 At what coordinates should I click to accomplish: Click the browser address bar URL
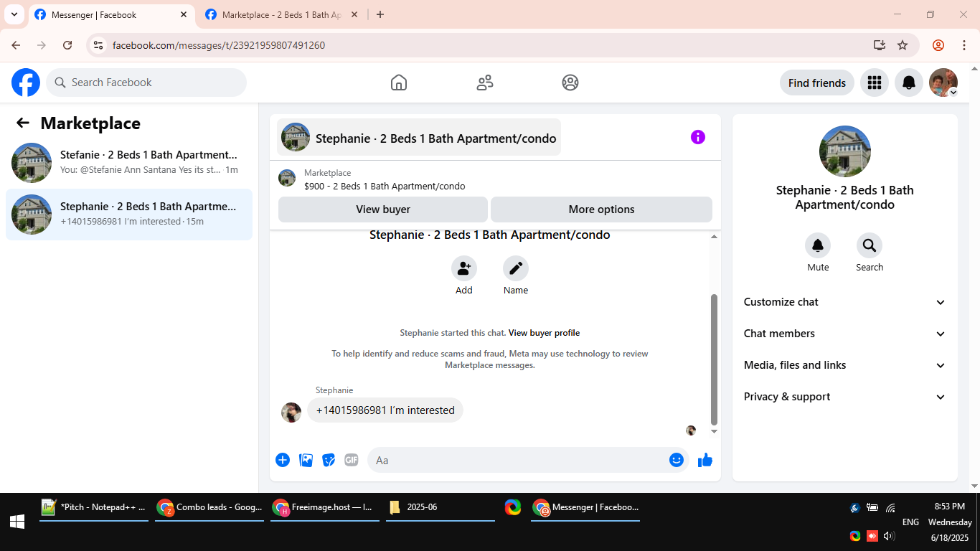pyautogui.click(x=219, y=45)
